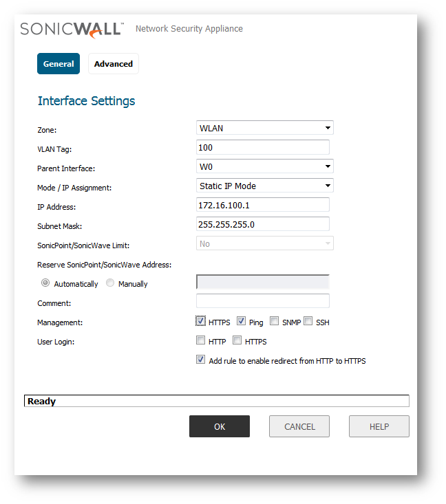Uncheck the Management HTTPS checkbox
This screenshot has height=504, width=446.
pyautogui.click(x=201, y=321)
